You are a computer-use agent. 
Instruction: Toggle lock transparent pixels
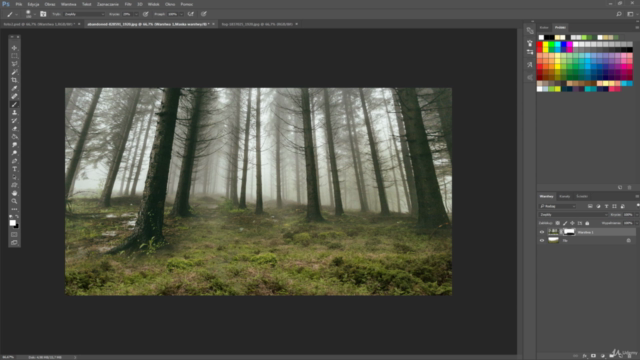[558, 223]
